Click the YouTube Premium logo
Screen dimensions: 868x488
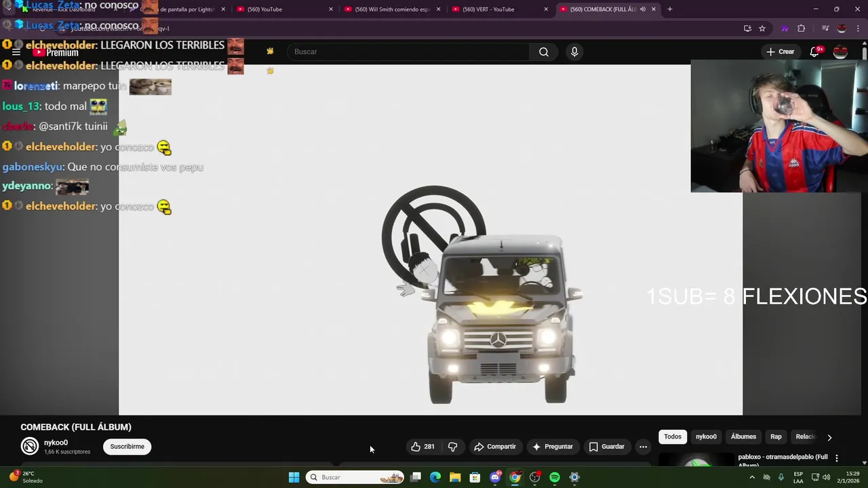click(56, 52)
